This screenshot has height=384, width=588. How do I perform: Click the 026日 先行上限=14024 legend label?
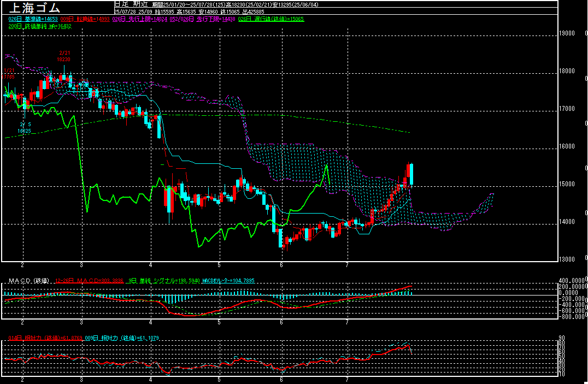pyautogui.click(x=139, y=19)
